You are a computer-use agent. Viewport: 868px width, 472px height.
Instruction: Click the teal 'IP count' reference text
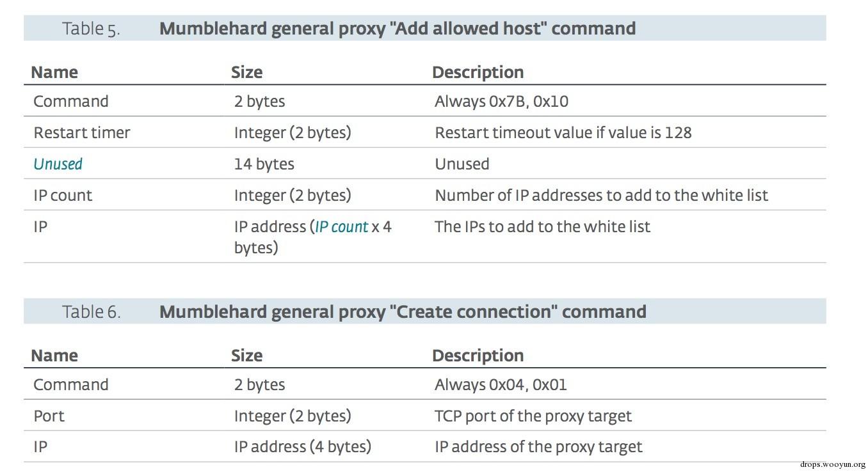(341, 227)
